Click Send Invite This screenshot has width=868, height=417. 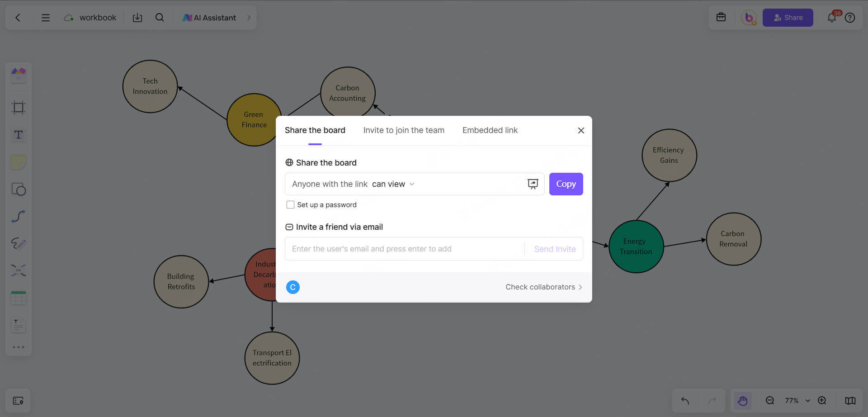pos(555,249)
